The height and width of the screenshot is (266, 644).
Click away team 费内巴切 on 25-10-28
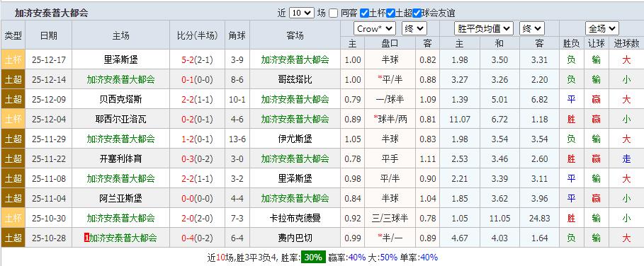(x=295, y=238)
